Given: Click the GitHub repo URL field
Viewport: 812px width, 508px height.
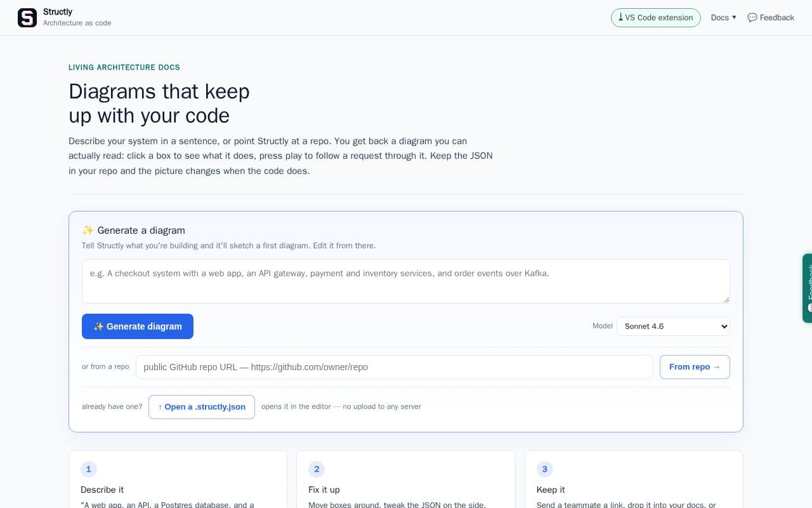Looking at the screenshot, I should pos(395,367).
